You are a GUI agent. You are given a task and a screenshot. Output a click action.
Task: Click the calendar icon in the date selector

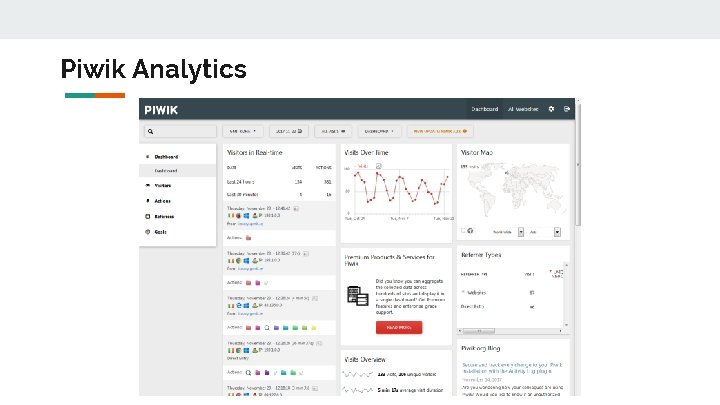click(x=300, y=131)
